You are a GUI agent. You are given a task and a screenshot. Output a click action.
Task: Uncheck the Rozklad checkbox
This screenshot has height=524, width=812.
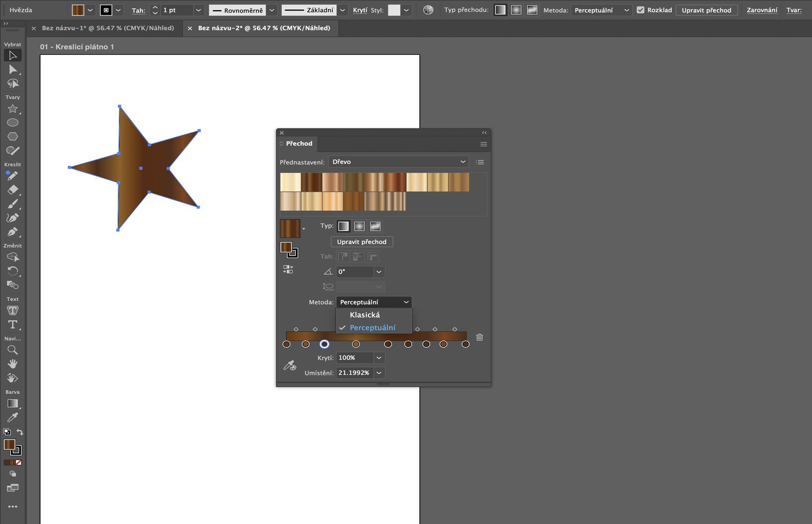point(640,10)
